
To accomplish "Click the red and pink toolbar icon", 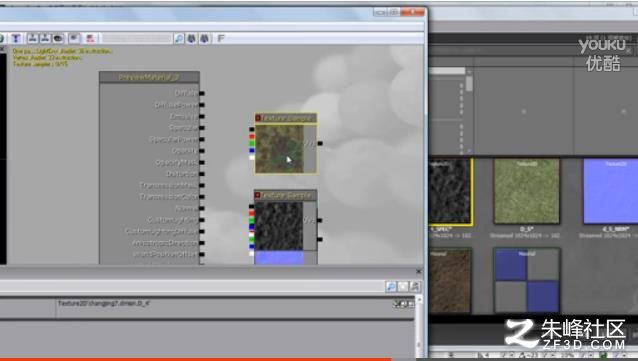I will pyautogui.click(x=90, y=38).
